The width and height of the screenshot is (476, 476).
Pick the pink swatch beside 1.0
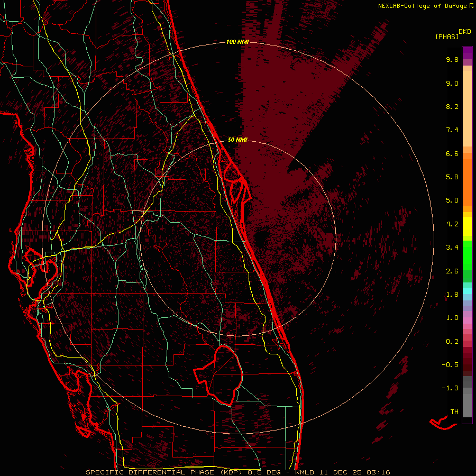coord(467,320)
